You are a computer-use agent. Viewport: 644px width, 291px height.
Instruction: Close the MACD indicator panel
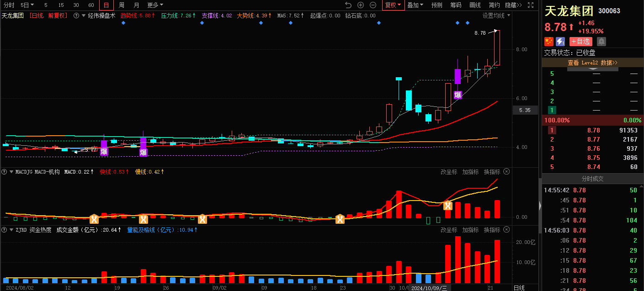(506, 172)
